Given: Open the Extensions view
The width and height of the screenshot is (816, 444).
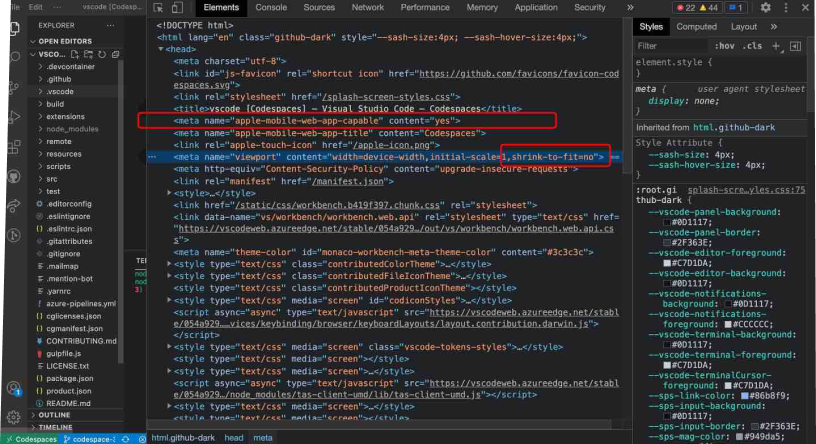Looking at the screenshot, I should (x=14, y=147).
